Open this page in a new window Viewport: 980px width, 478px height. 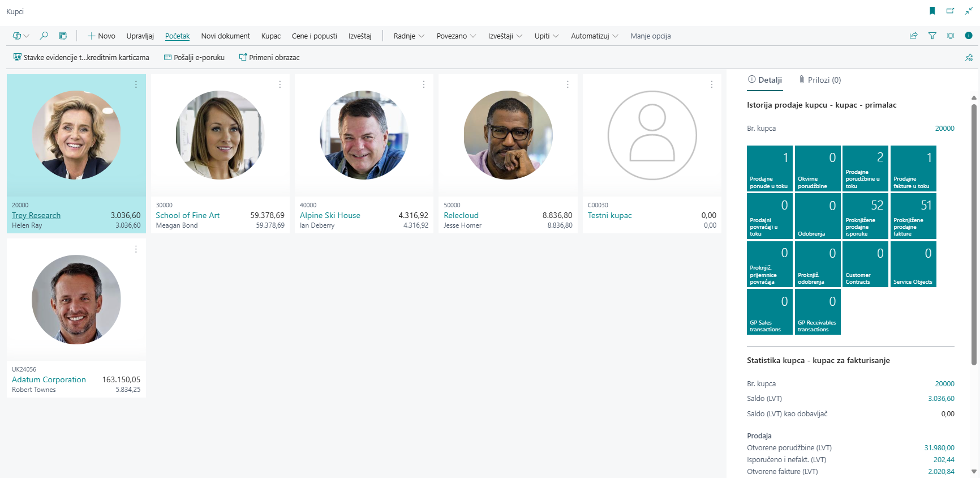click(951, 11)
